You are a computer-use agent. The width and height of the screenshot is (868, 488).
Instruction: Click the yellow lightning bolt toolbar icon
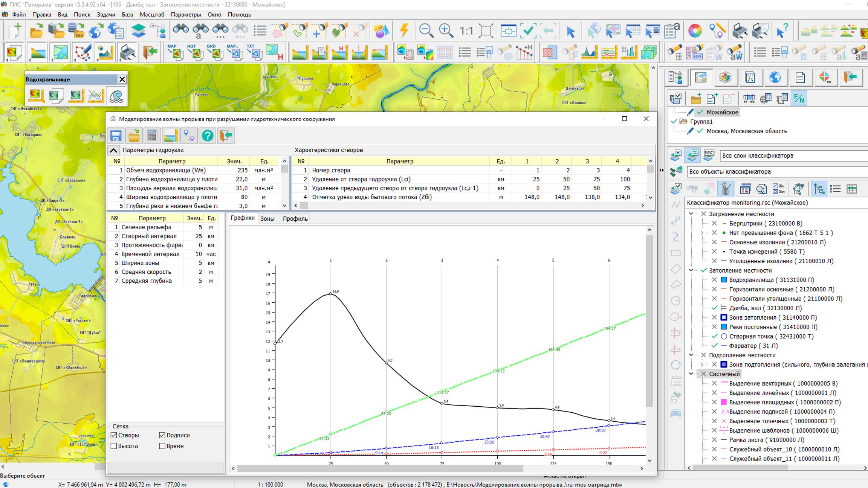[404, 30]
